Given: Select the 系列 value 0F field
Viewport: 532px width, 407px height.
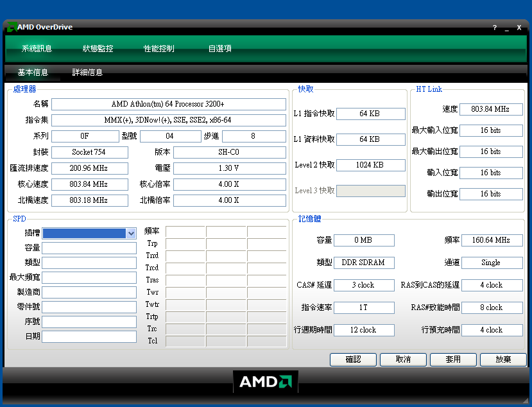Looking at the screenshot, I should 85,136.
